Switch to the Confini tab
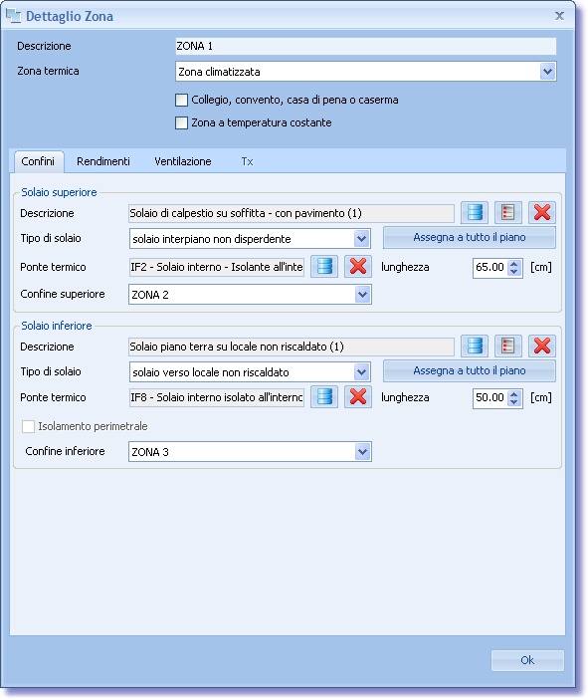 pyautogui.click(x=39, y=161)
